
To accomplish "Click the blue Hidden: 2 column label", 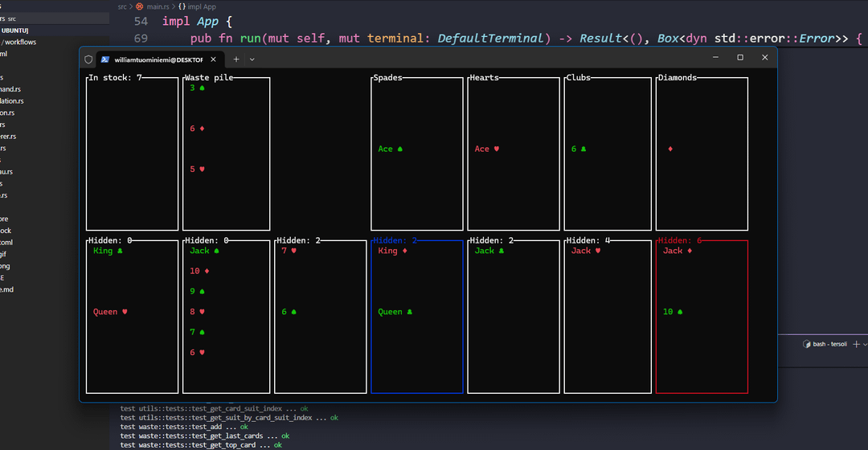I will [x=395, y=240].
